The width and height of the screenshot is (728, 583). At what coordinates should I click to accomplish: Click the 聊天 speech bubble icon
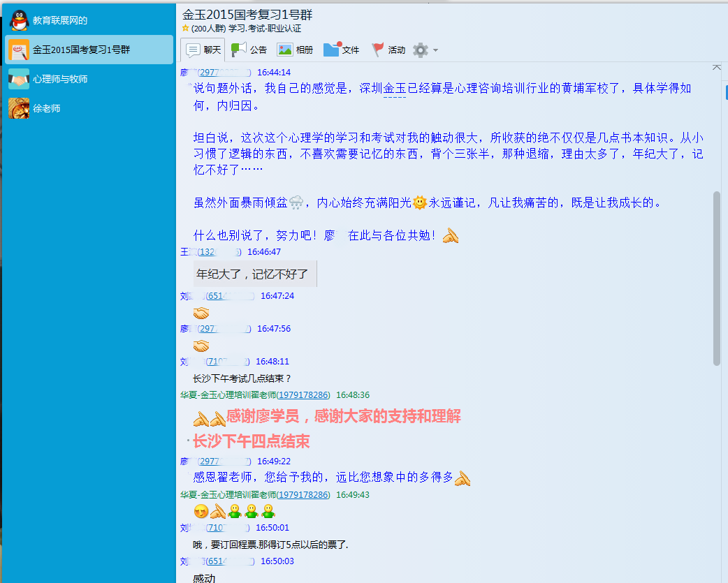click(x=194, y=50)
